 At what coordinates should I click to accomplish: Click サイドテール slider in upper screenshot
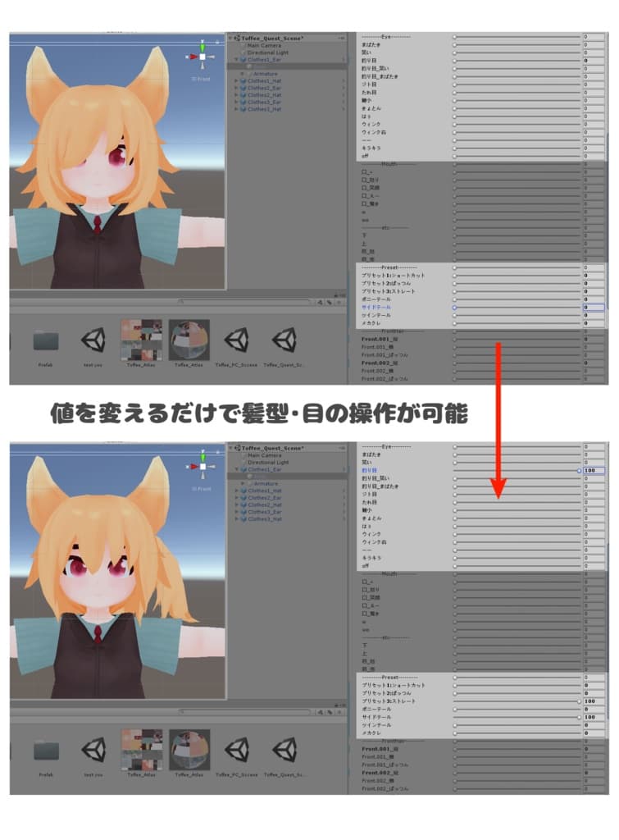tap(517, 308)
